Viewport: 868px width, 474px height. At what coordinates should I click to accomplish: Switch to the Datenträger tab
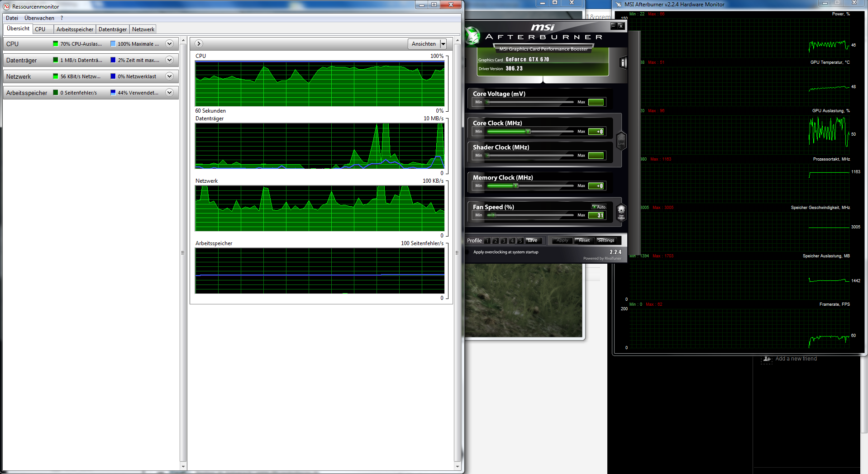click(113, 29)
